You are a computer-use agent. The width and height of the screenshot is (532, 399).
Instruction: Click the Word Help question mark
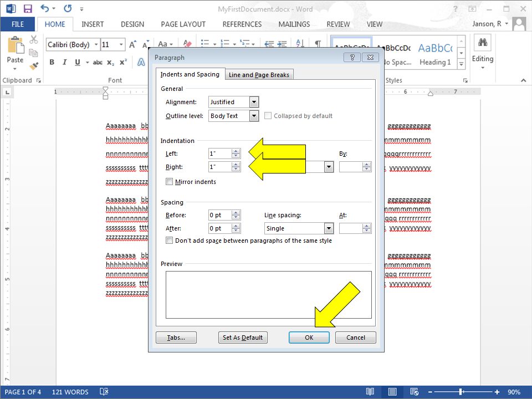tap(456, 9)
